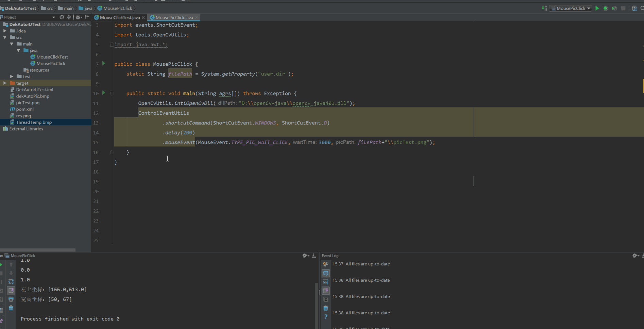Click the shortcutCommand call on line 13
This screenshot has width=644, height=329.
(187, 123)
